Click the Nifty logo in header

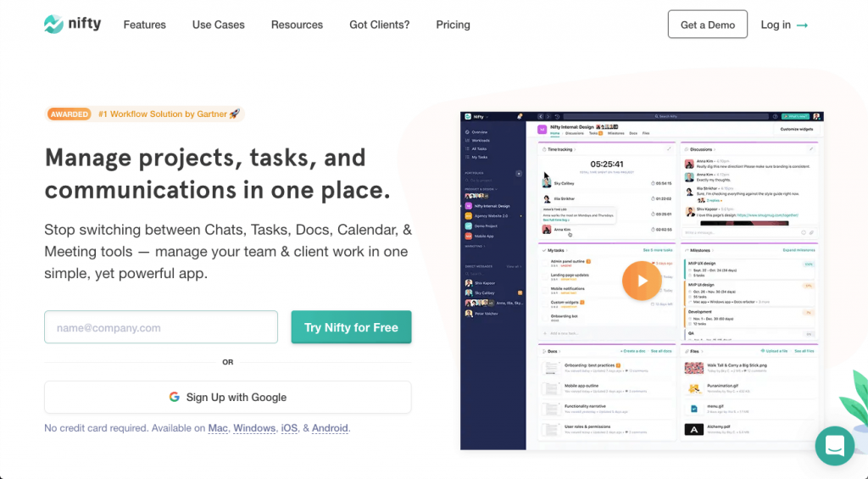[x=73, y=24]
